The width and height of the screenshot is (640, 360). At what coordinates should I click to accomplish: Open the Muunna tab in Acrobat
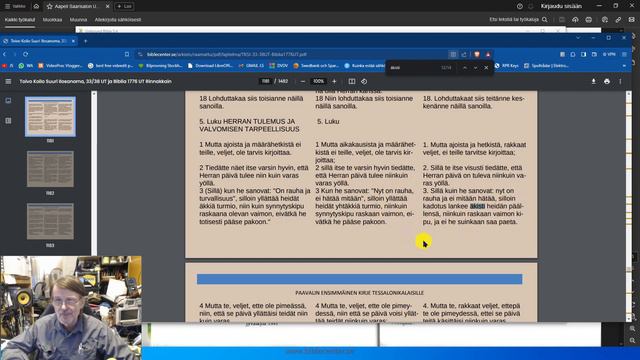coord(78,20)
